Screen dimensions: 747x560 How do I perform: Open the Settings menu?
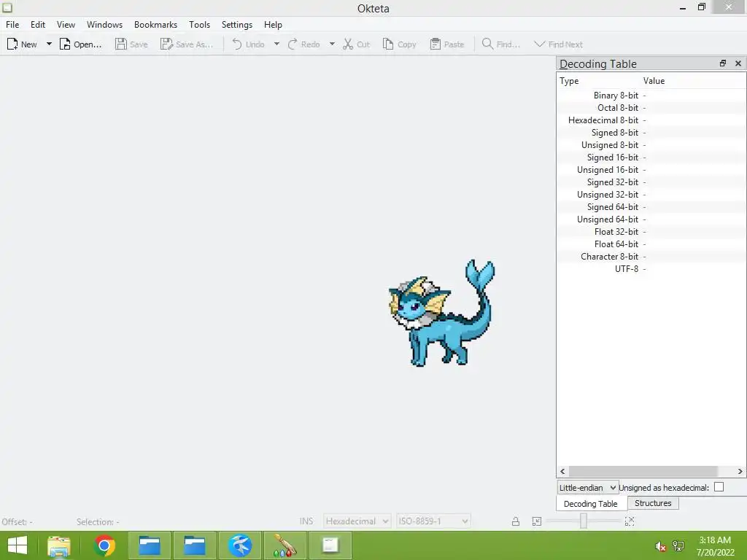[237, 24]
